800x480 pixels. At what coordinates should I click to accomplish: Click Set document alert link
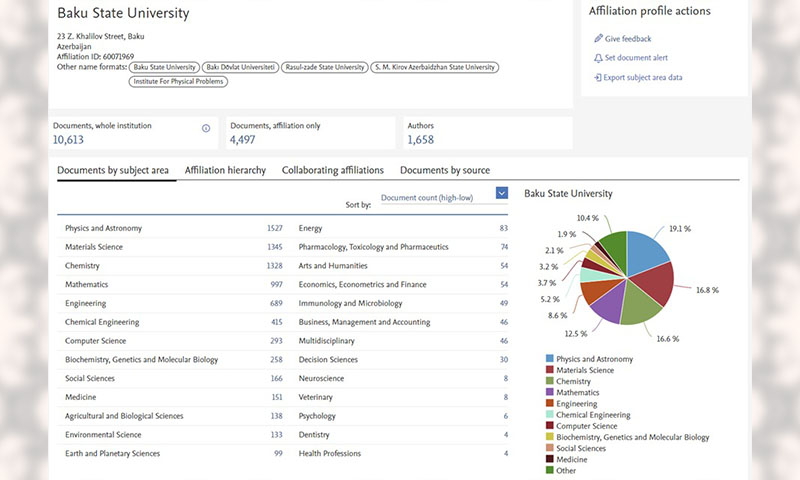coord(636,58)
